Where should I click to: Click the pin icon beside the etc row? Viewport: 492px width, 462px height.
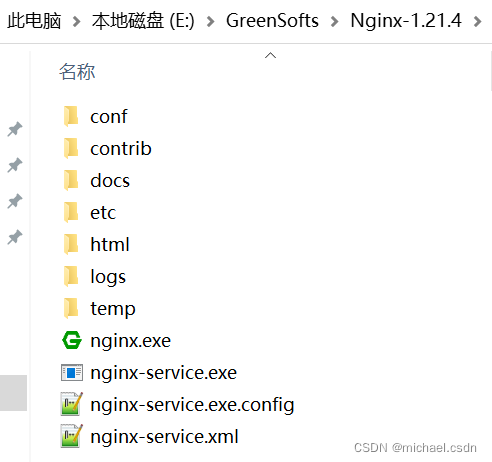[15, 201]
